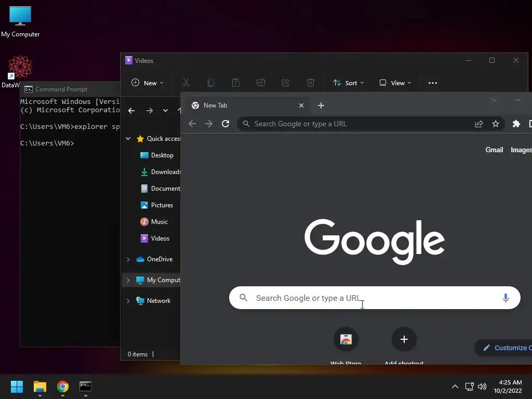This screenshot has width=532, height=399.
Task: Go forward in File Explorer navigation
Action: tap(149, 111)
